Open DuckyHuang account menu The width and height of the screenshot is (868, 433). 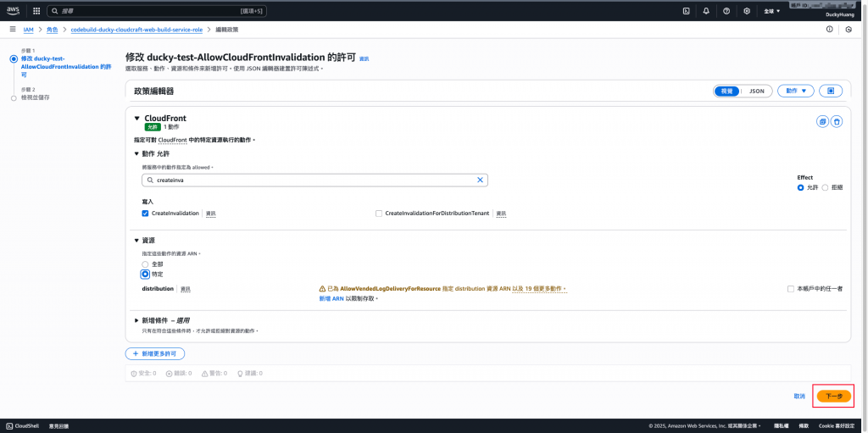[x=839, y=14]
